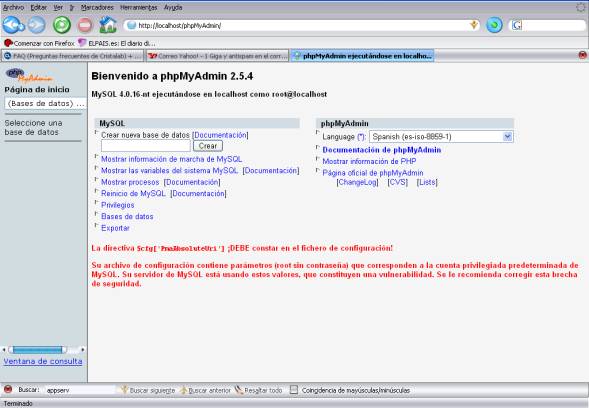This screenshot has height=408, width=589.
Task: Click the page icon in address bar
Action: tap(131, 25)
